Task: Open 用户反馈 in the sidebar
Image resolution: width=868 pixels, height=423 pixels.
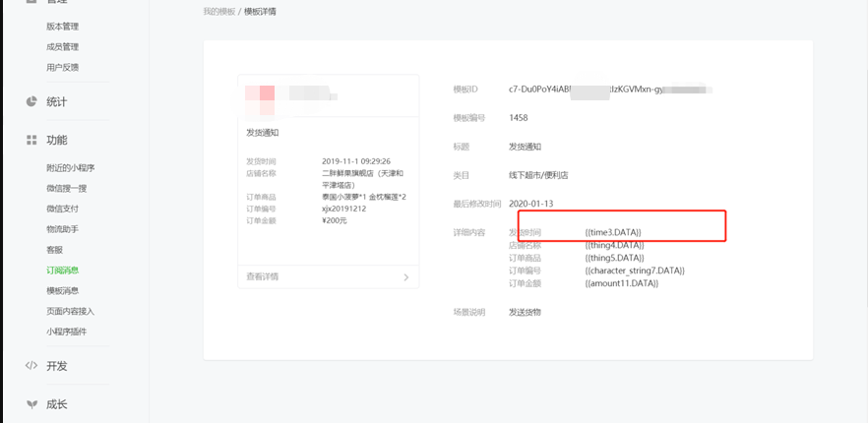Action: 63,68
